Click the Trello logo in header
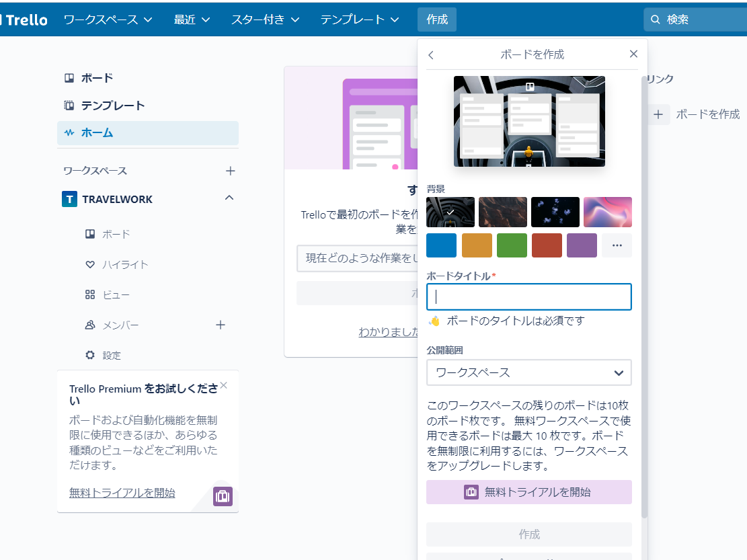This screenshot has height=560, width=747. (x=24, y=19)
